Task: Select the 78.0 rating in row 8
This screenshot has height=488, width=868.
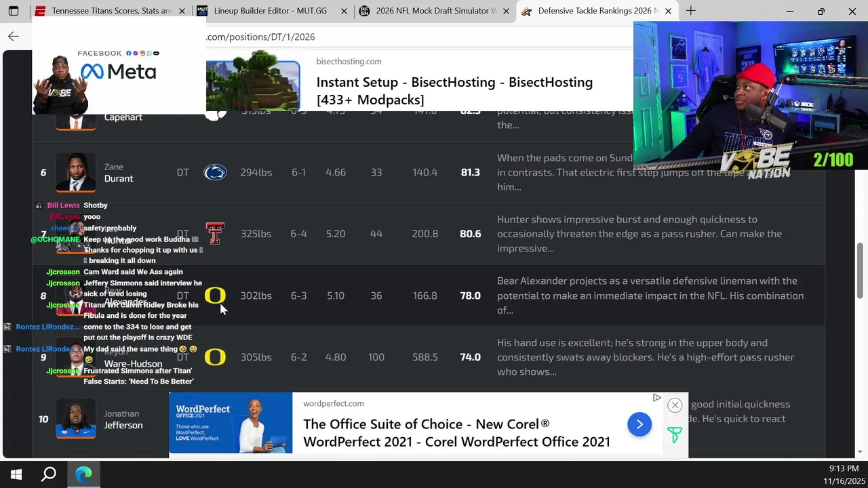Action: pyautogui.click(x=470, y=296)
